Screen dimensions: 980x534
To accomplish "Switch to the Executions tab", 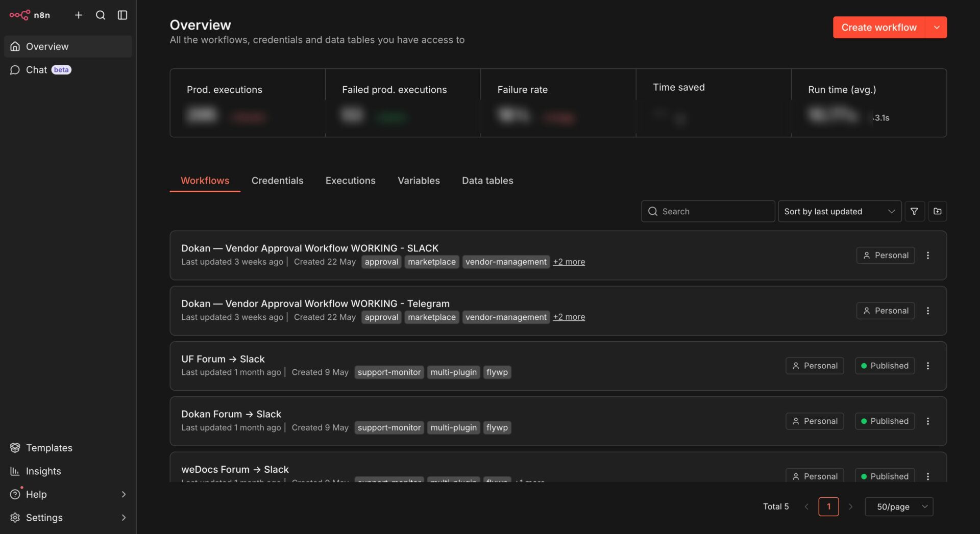I will [x=350, y=181].
